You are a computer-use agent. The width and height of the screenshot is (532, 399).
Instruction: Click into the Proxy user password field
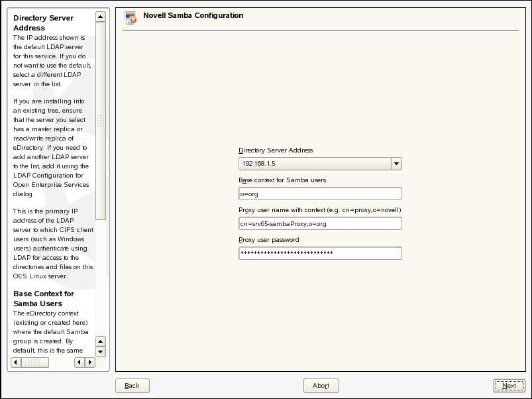(320, 253)
